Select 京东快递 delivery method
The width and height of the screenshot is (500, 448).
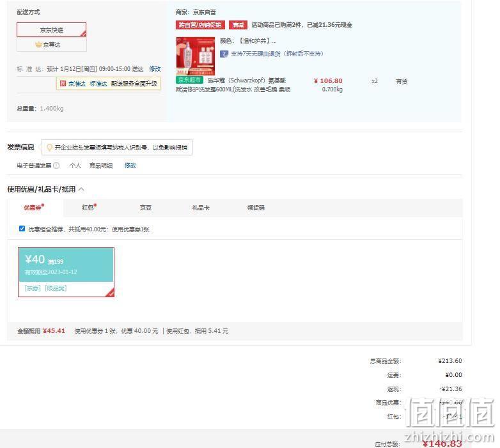(51, 29)
